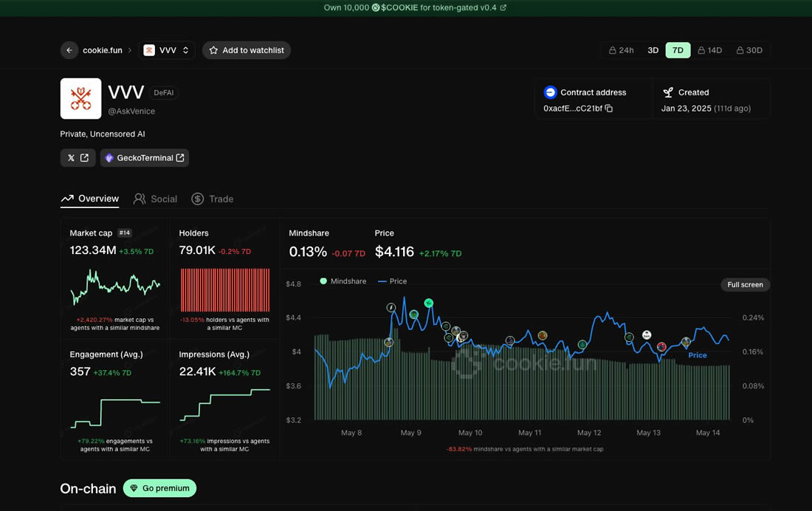Select the locked 24h time range
The image size is (812, 511).
(x=621, y=50)
